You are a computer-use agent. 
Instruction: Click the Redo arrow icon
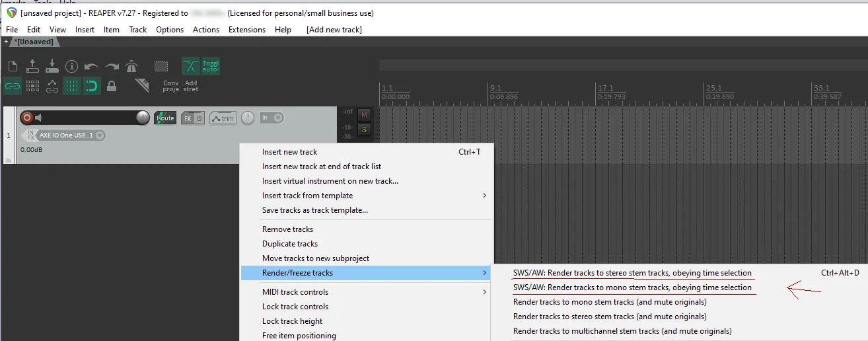(x=112, y=66)
